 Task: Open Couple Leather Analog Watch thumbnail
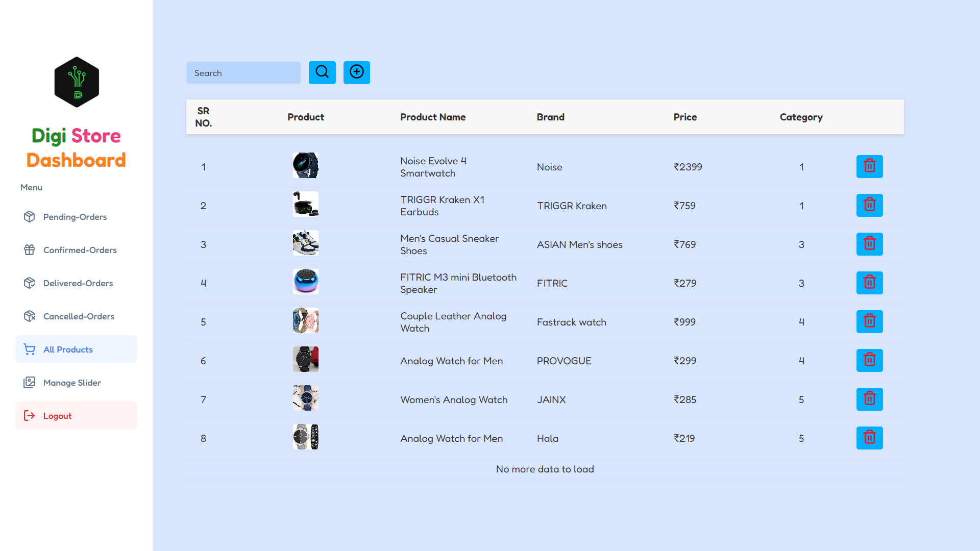pyautogui.click(x=306, y=320)
